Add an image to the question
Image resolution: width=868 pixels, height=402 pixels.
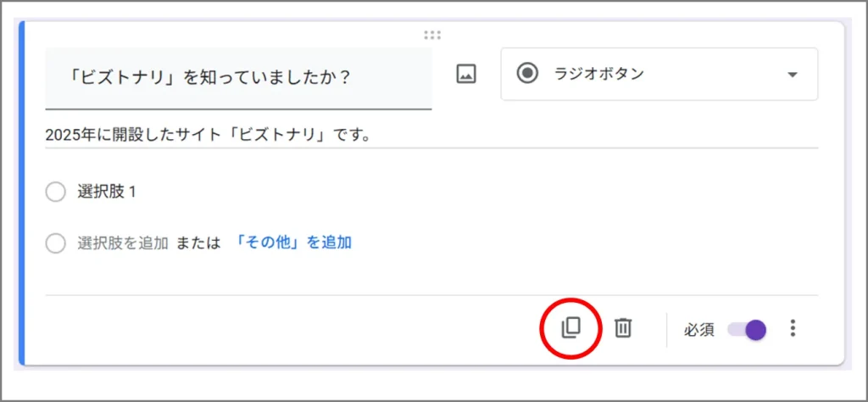point(466,75)
